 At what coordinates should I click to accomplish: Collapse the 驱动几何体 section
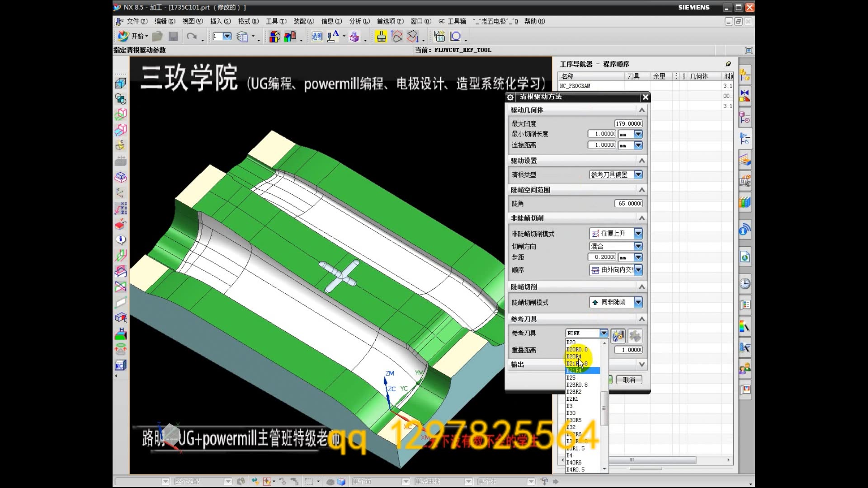point(641,110)
